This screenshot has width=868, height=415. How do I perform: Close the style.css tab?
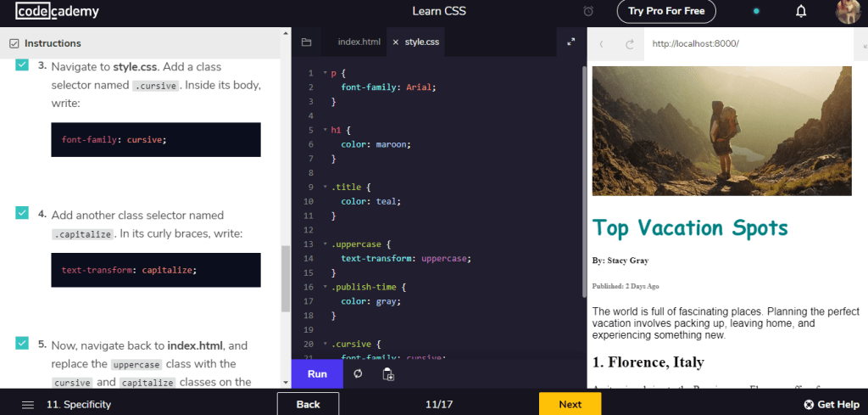[x=395, y=42]
